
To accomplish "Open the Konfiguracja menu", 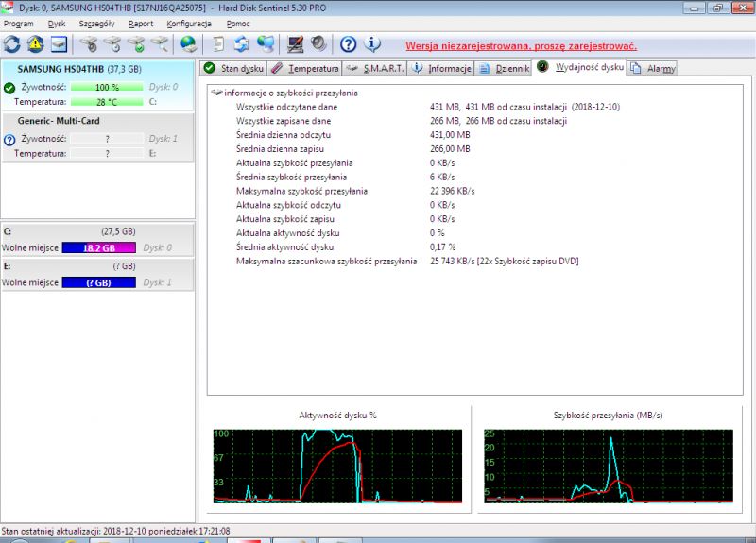I will click(x=189, y=24).
